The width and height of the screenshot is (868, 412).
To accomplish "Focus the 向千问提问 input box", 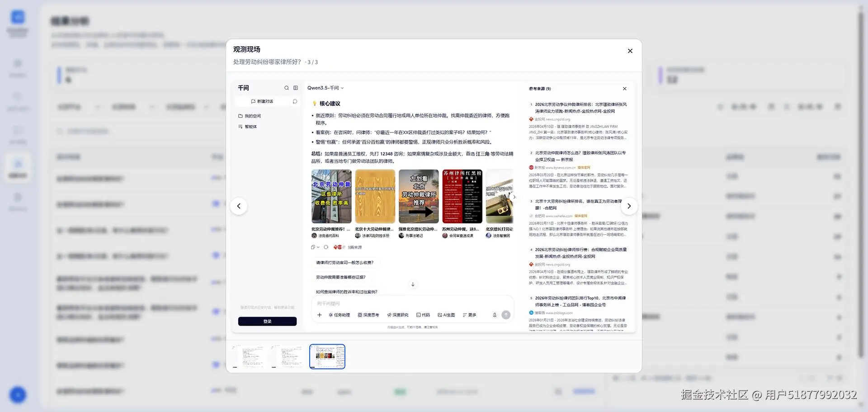I will pyautogui.click(x=412, y=303).
